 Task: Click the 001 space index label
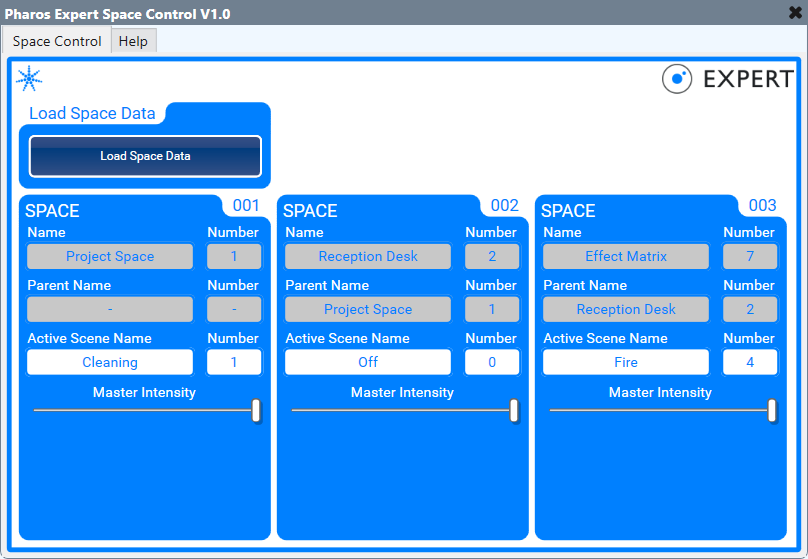[x=246, y=205]
